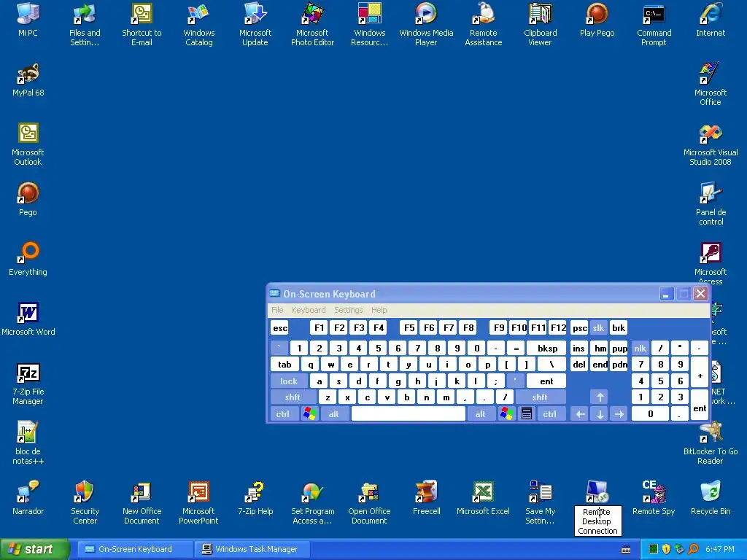Open the 7-Zip File Manager icon

click(28, 373)
